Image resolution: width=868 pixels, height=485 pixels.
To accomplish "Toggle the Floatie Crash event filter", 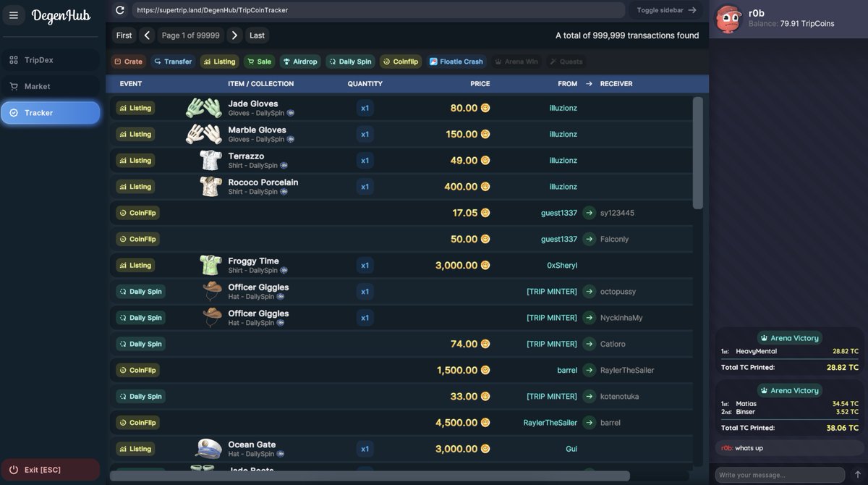I will tap(456, 62).
